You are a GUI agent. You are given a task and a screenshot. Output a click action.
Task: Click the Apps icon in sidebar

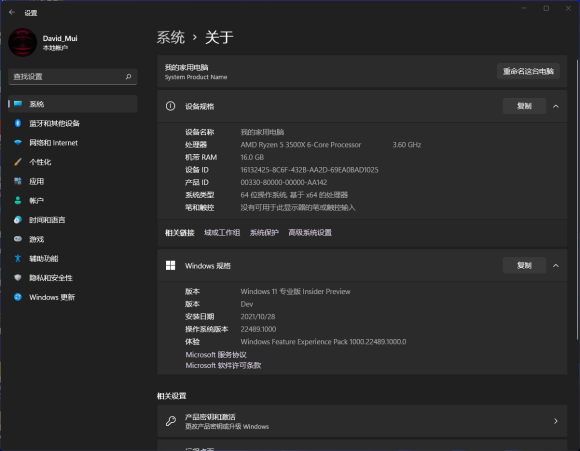click(x=18, y=181)
